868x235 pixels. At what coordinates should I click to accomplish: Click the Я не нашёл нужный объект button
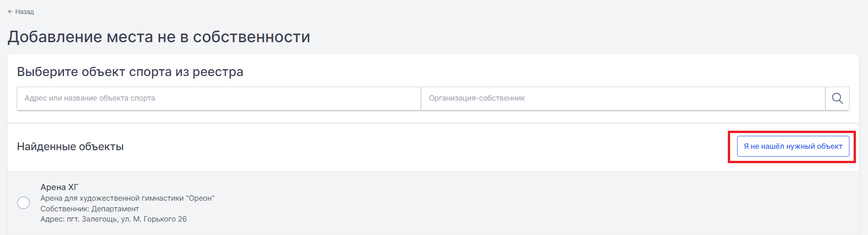[793, 146]
